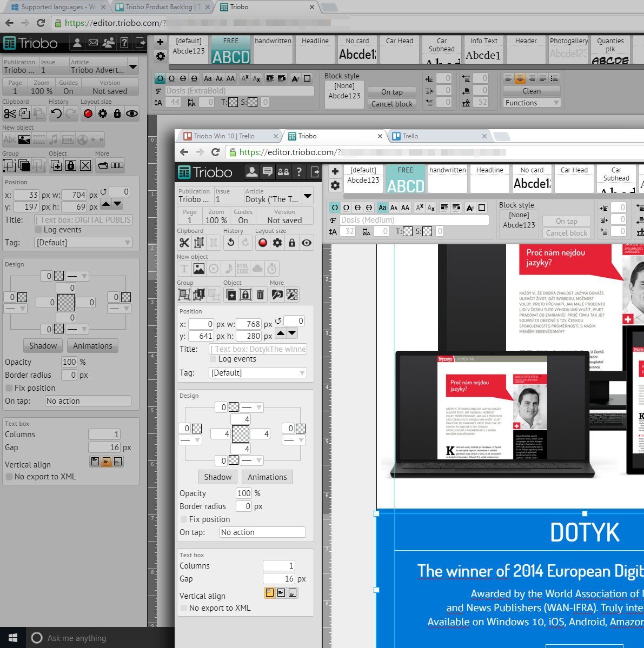Image resolution: width=644 pixels, height=648 pixels.
Task: Click Cancel block in background window
Action: (392, 104)
